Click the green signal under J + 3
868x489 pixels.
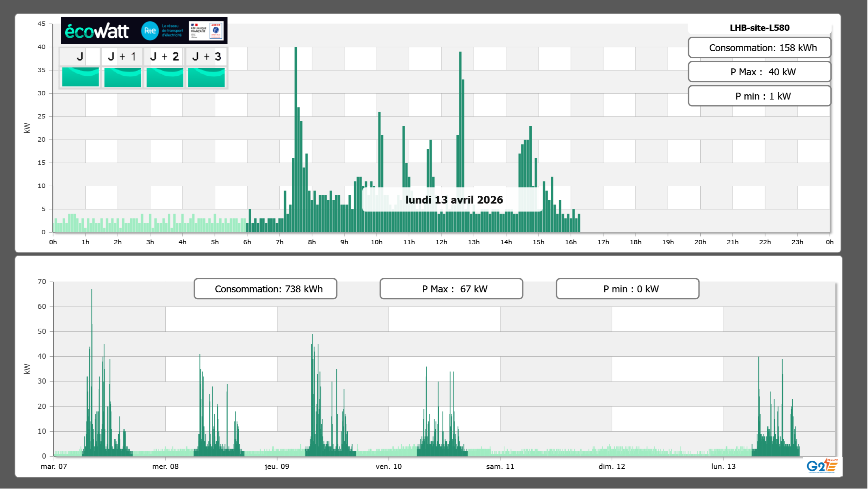(206, 77)
